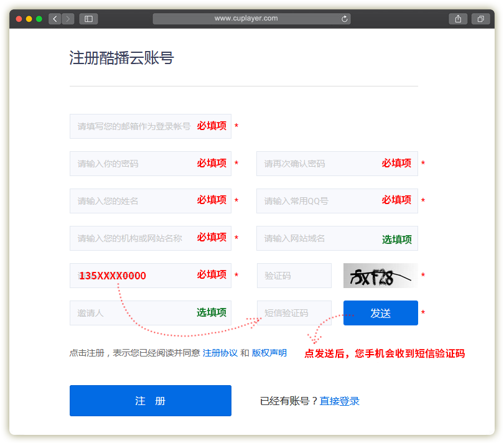Show all tabs overview icon
This screenshot has width=504, height=443.
[x=480, y=19]
